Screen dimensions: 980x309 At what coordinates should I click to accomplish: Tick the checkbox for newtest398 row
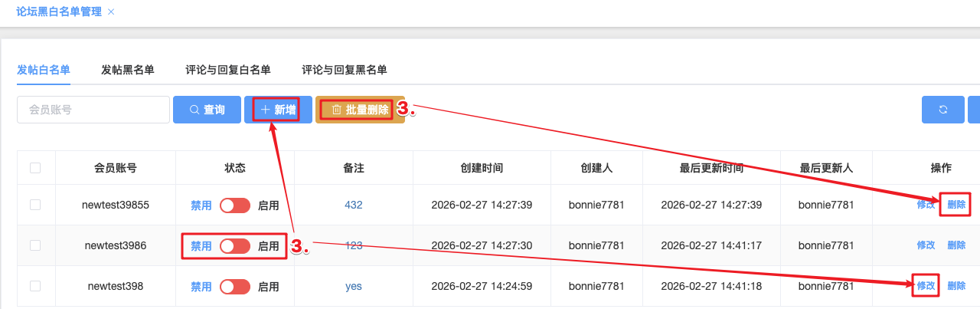point(35,286)
